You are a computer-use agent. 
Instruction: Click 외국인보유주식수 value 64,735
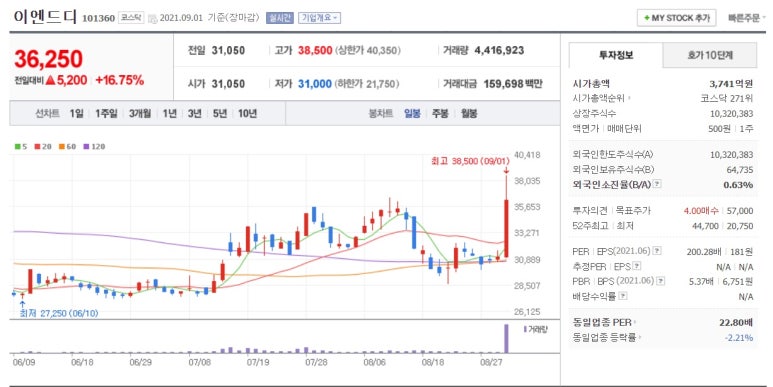pos(739,170)
